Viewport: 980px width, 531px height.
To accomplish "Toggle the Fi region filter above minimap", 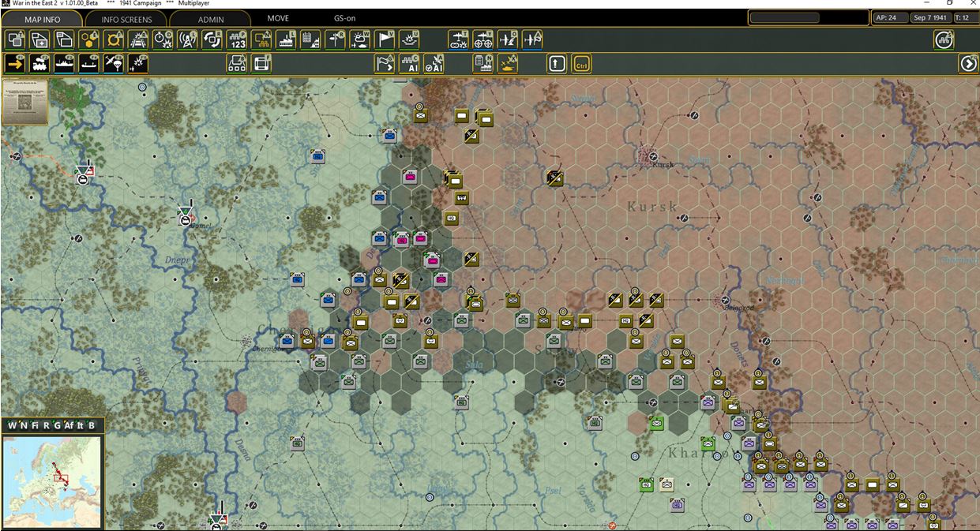I will click(36, 426).
